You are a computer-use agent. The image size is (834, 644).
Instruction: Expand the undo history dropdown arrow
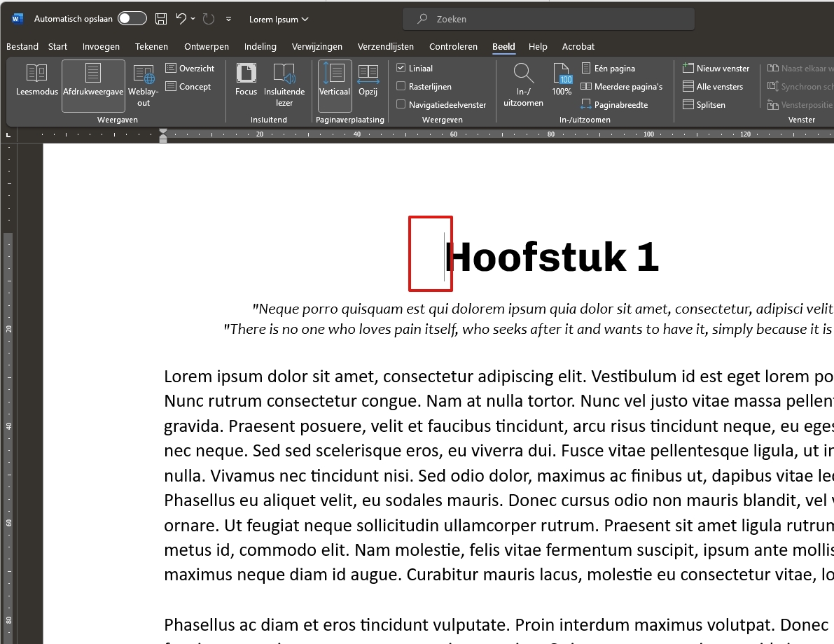[x=193, y=19]
